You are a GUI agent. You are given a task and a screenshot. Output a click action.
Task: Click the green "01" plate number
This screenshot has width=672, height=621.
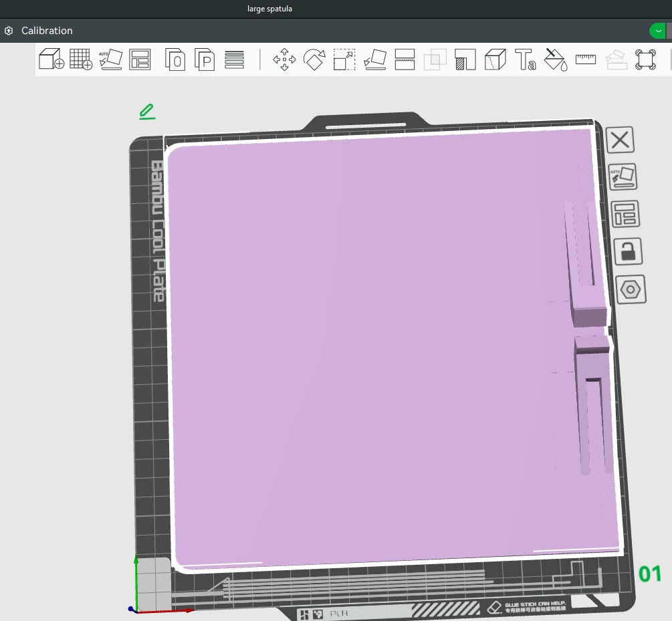tap(650, 574)
